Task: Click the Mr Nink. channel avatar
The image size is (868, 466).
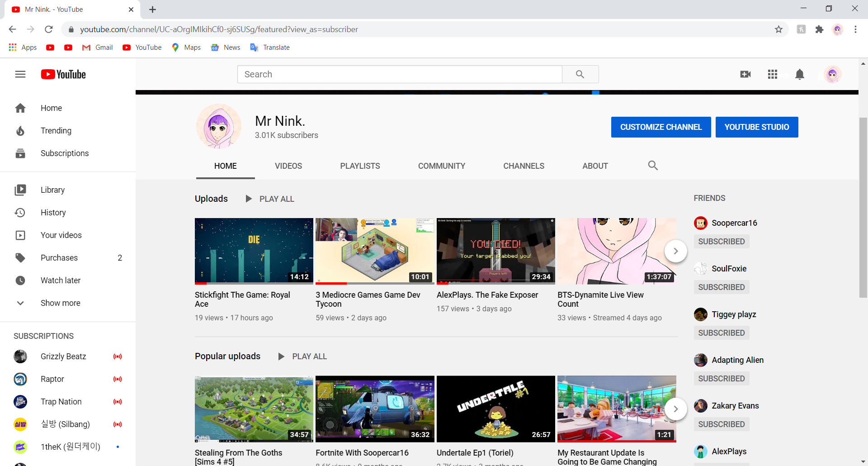Action: [219, 127]
